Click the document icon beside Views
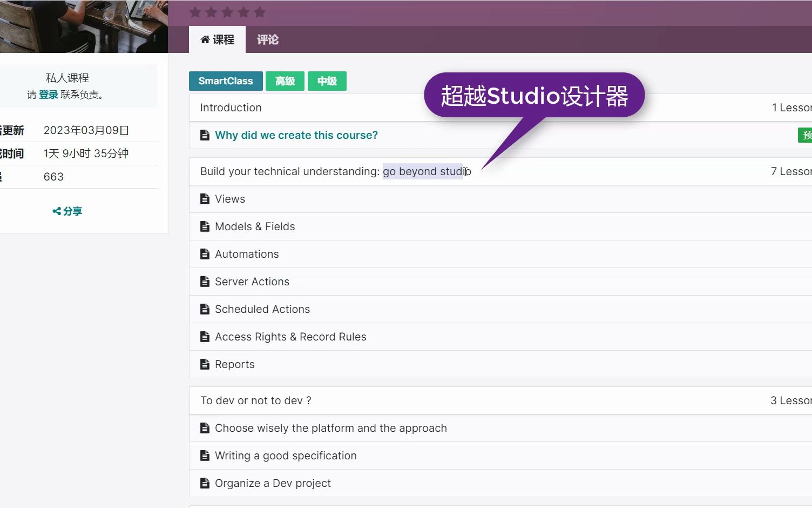Image resolution: width=812 pixels, height=508 pixels. [x=205, y=198]
